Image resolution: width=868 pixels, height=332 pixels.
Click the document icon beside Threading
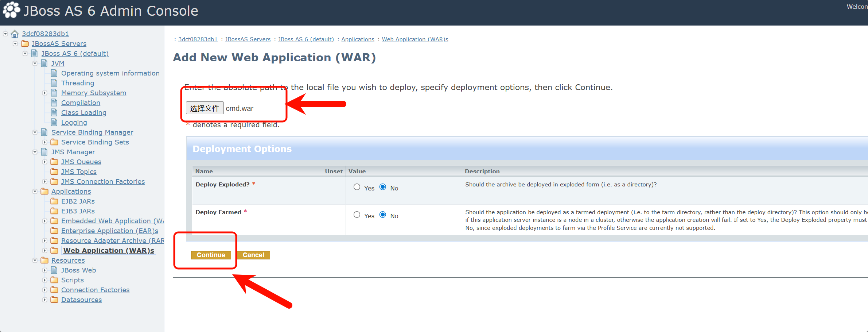pos(54,83)
